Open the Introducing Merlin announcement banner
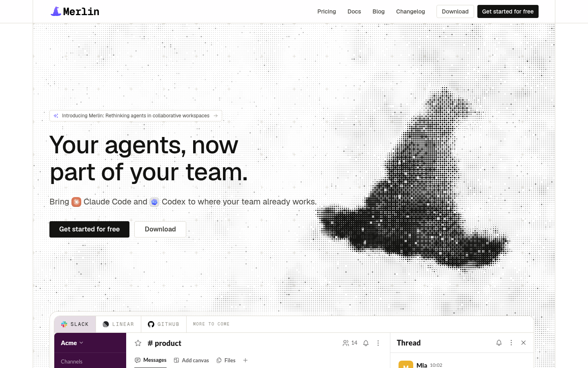Viewport: 588px width, 368px height. tap(136, 116)
